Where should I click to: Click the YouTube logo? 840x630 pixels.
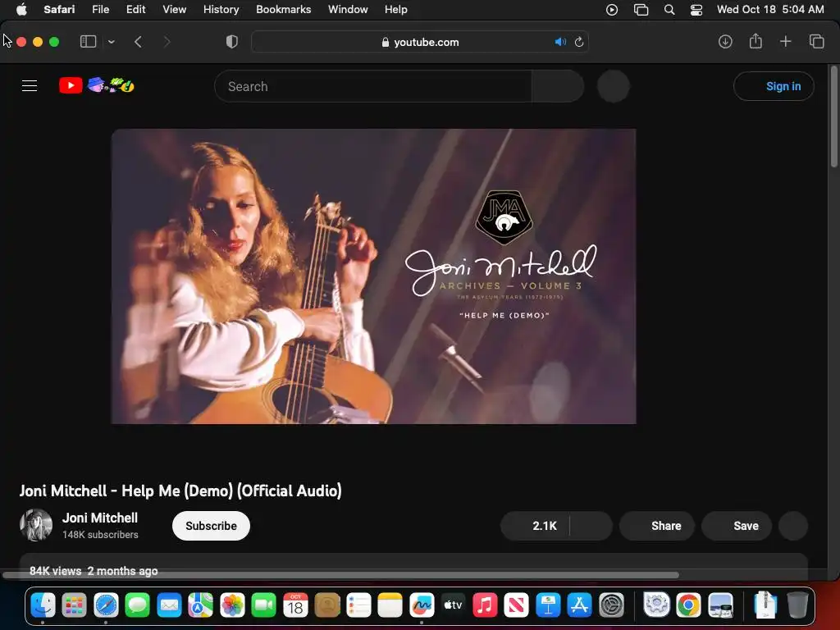pyautogui.click(x=97, y=85)
